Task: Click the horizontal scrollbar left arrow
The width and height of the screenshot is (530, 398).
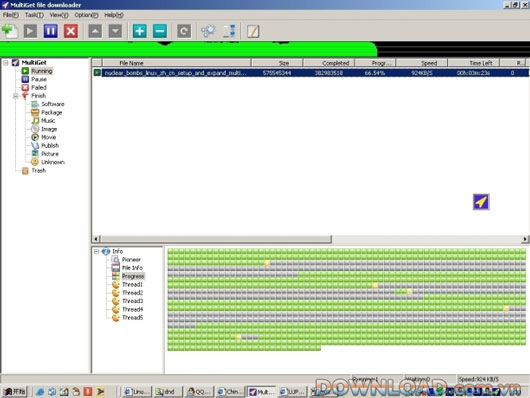Action: click(96, 239)
